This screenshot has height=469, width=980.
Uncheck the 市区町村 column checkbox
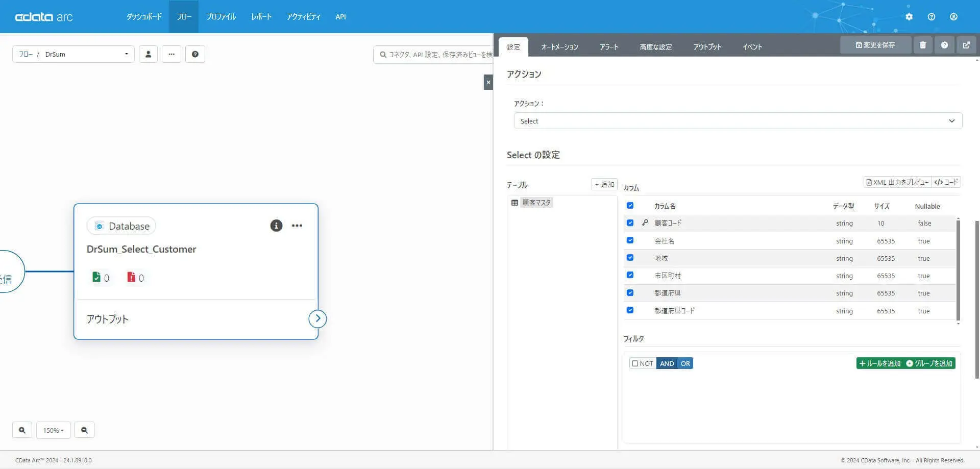(630, 275)
